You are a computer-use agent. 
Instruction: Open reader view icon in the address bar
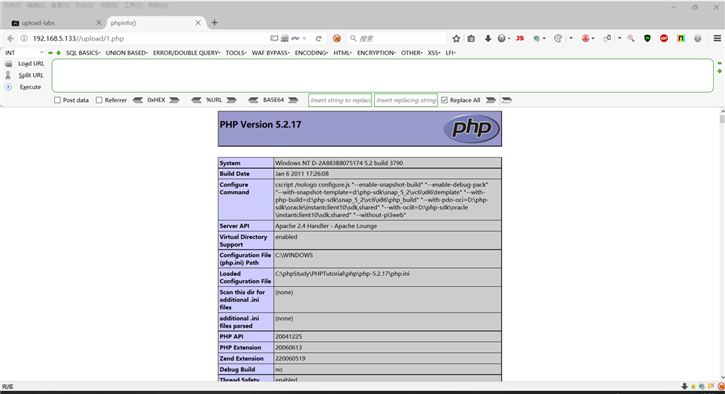(x=274, y=38)
